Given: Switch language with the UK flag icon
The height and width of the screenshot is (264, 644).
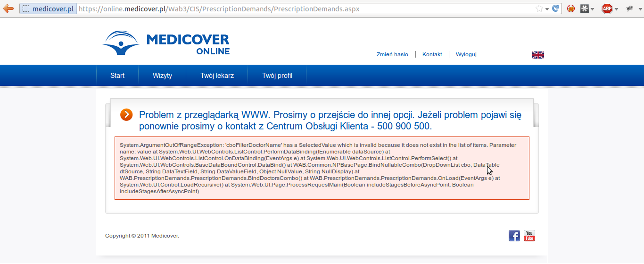Looking at the screenshot, I should (538, 55).
